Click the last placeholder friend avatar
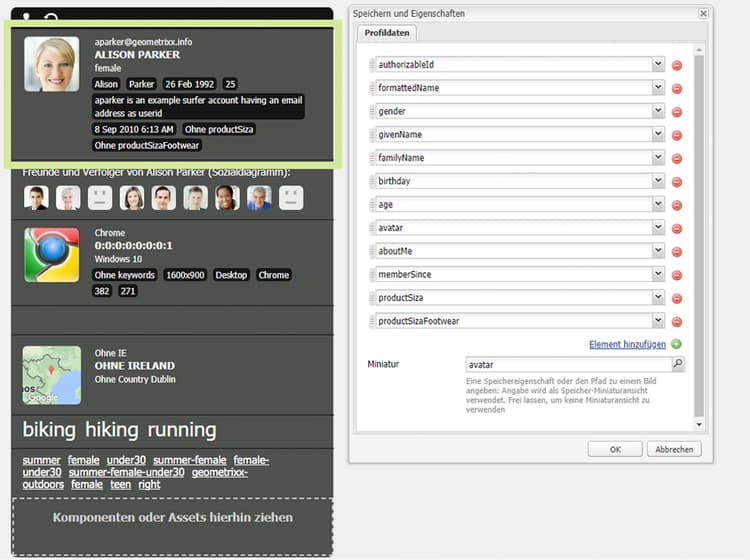The image size is (750, 560). pyautogui.click(x=291, y=198)
